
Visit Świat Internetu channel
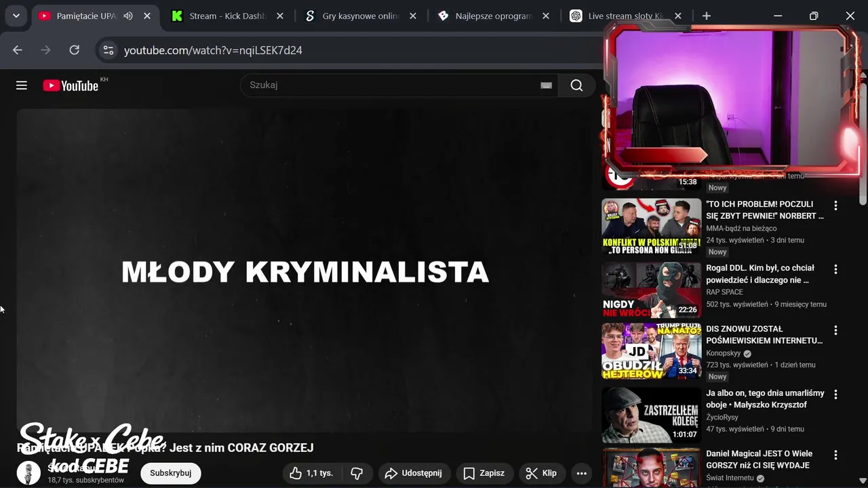(730, 478)
